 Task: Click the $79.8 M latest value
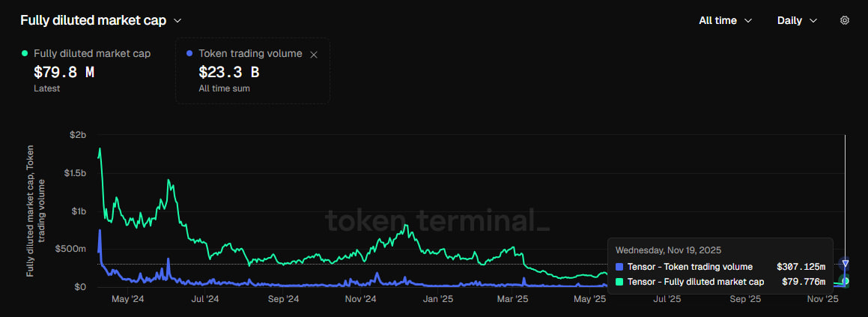click(64, 73)
